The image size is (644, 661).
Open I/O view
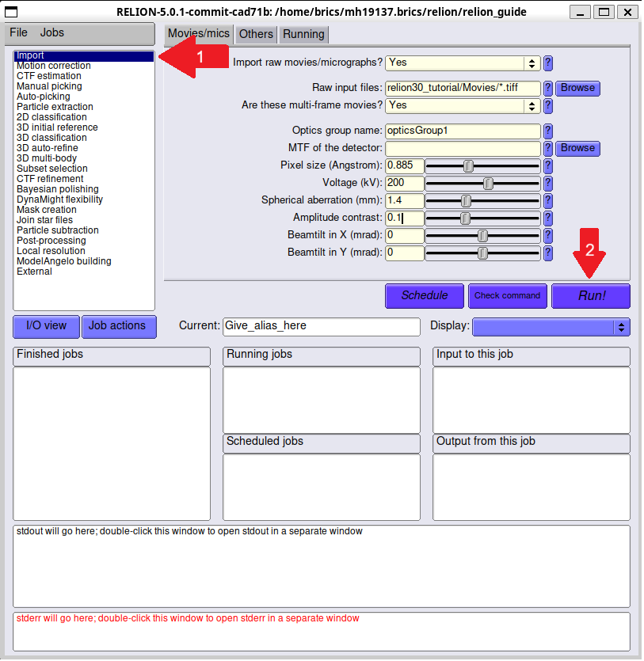click(x=46, y=326)
